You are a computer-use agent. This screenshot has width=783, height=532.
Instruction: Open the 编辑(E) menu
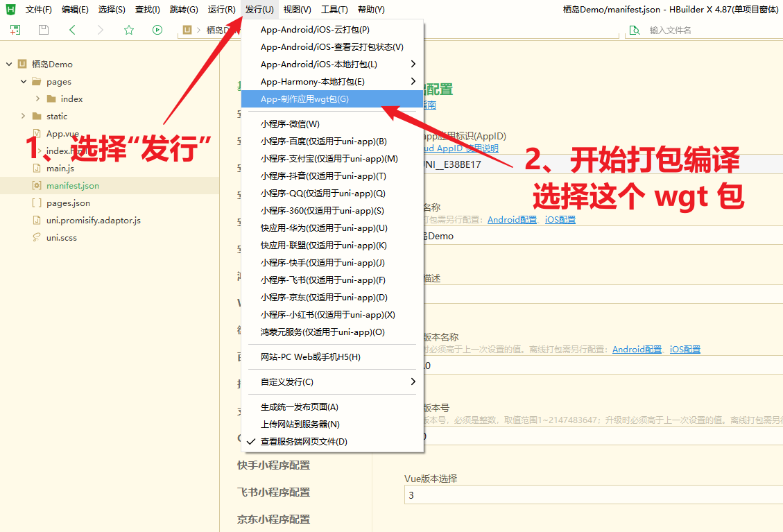coord(75,10)
